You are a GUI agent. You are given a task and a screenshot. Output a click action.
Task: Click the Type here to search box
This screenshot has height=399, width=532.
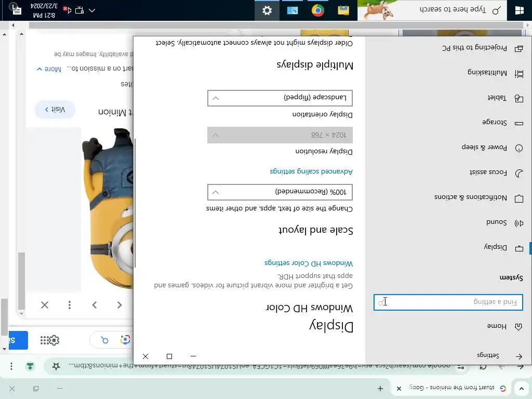click(x=432, y=10)
